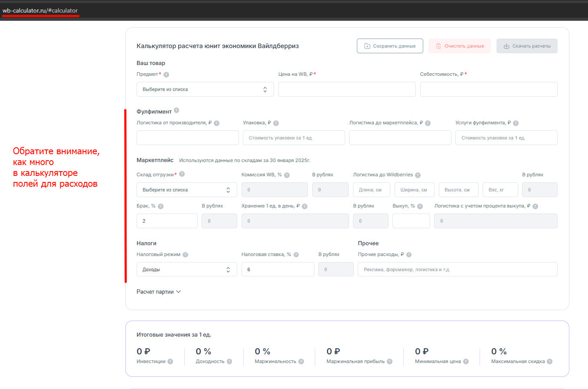The image size is (588, 389).
Task: Click the Хранение 1 ед. в день field
Action: point(295,221)
